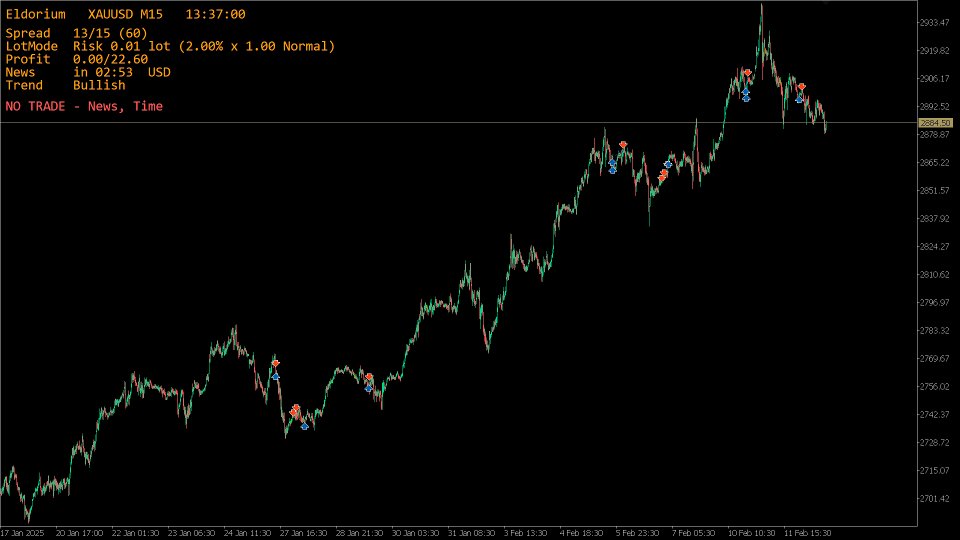Click price scale label 2933.47
Image resolution: width=960 pixels, height=540 pixels.
(934, 23)
